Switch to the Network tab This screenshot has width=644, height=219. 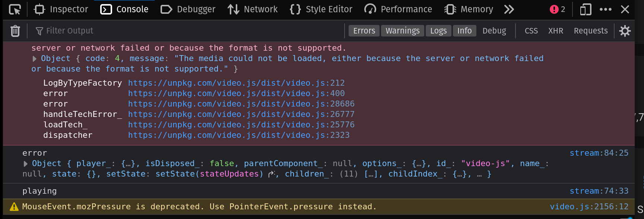(253, 9)
